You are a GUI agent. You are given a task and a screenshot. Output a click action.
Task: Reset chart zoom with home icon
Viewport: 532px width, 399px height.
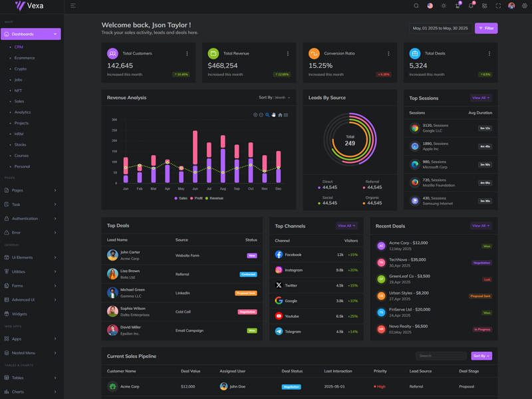[x=280, y=115]
